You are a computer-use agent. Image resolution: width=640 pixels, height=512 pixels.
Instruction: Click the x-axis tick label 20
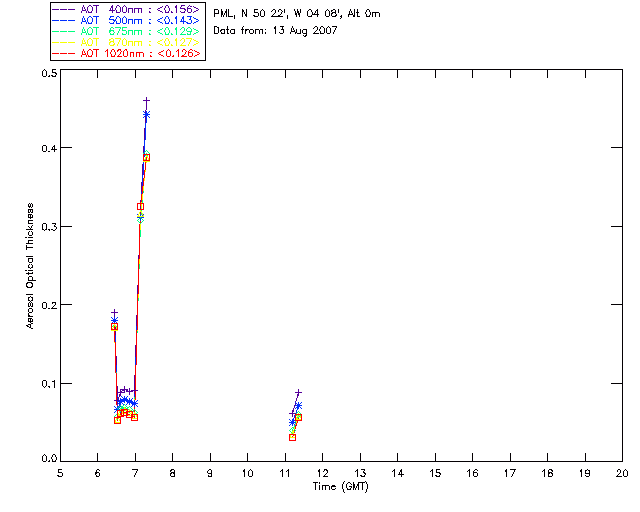622,474
